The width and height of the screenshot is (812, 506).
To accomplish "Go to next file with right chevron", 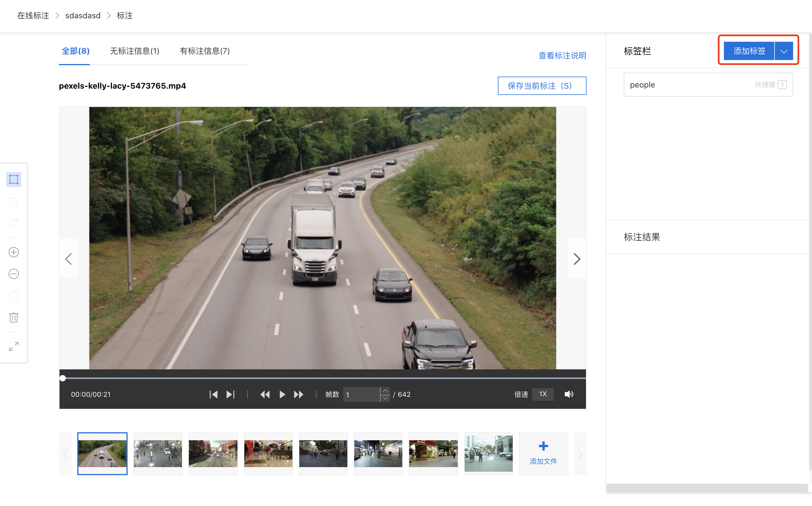I will pyautogui.click(x=577, y=259).
